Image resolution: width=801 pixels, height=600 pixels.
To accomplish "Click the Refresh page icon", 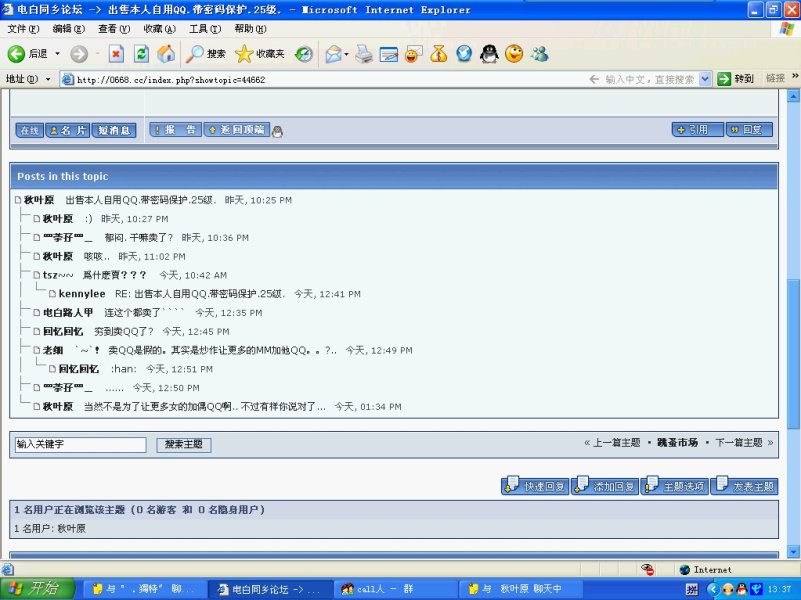I will point(141,54).
